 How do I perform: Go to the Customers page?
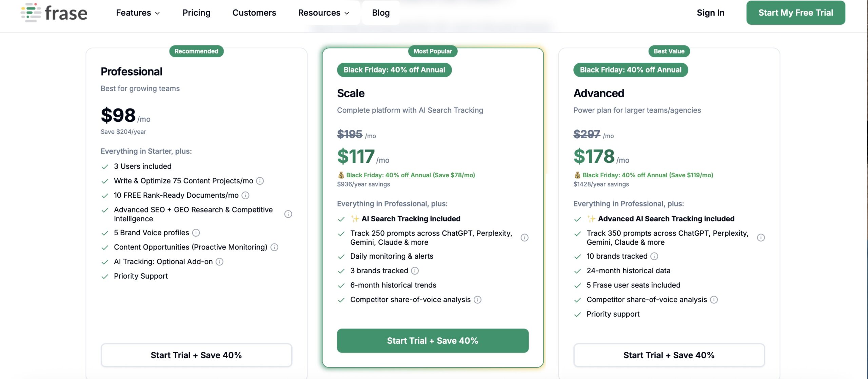pyautogui.click(x=254, y=13)
